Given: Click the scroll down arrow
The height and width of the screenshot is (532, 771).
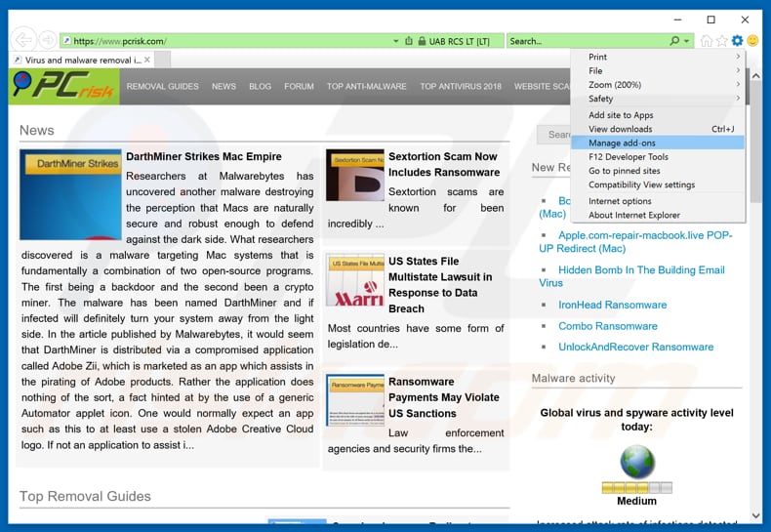Looking at the screenshot, I should [755, 515].
